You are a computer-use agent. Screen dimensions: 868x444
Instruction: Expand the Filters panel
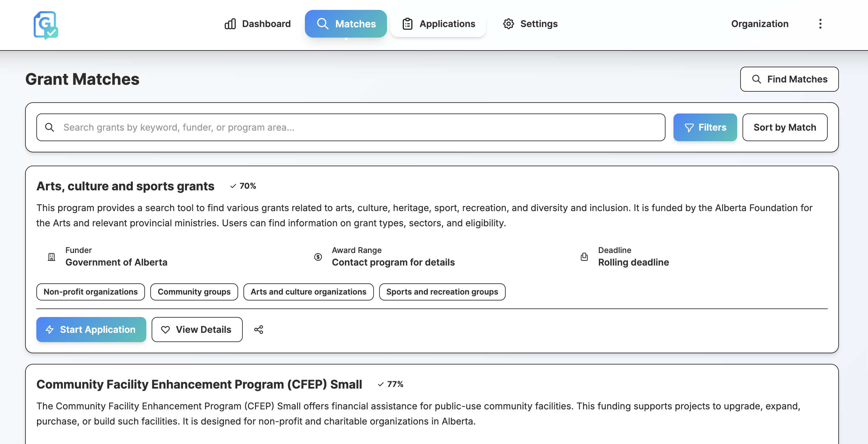[705, 127]
